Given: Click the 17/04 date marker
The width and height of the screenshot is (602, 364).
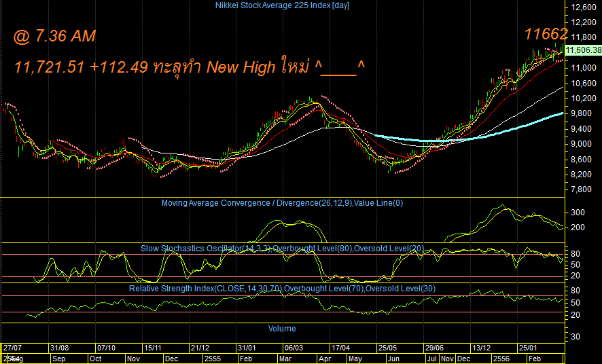Looking at the screenshot, I should 340,348.
